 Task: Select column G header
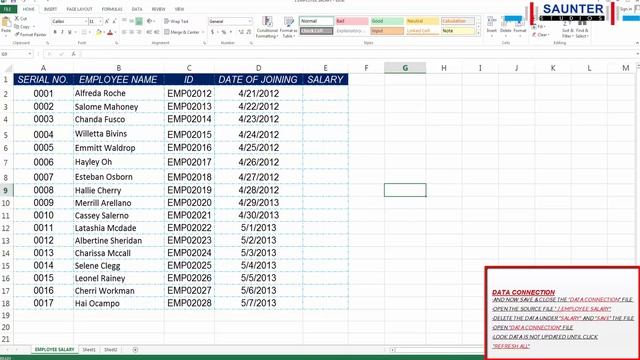coord(405,68)
